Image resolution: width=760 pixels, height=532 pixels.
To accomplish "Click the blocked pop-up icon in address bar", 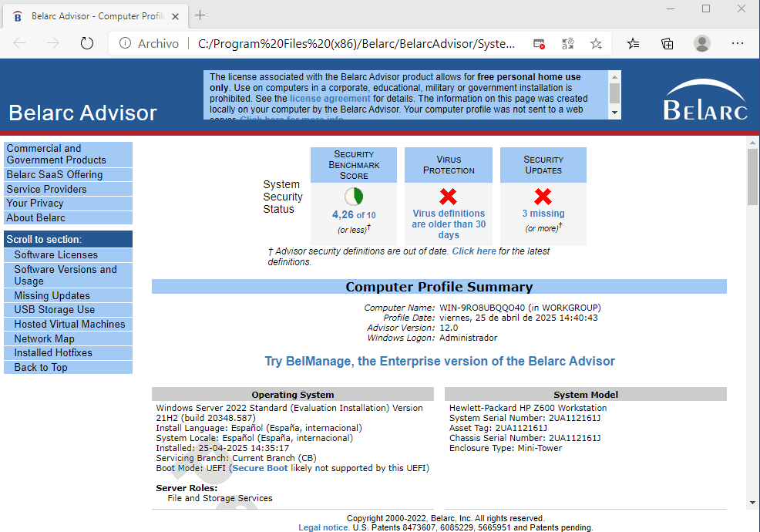I will tap(540, 44).
